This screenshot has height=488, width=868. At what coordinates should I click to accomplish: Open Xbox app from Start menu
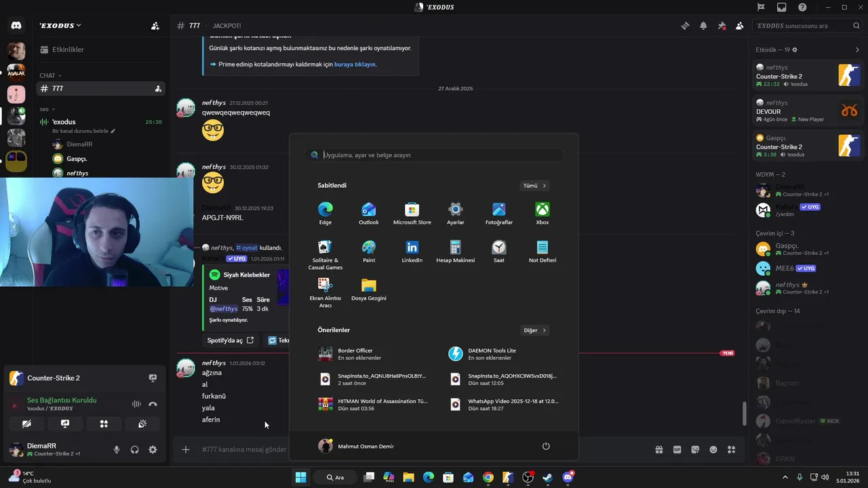(542, 213)
